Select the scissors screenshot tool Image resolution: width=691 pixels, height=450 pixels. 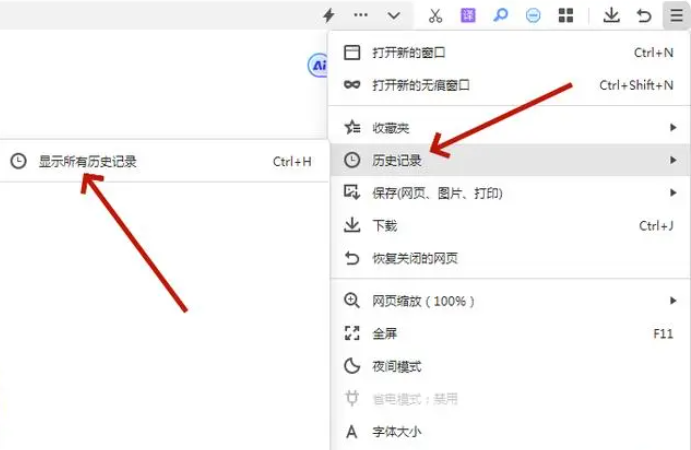tap(435, 15)
